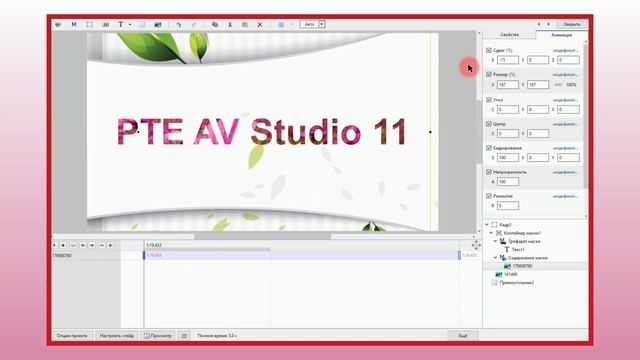Image resolution: width=640 pixels, height=360 pixels.
Task: Select the Frame tool icon
Action: [x=89, y=24]
